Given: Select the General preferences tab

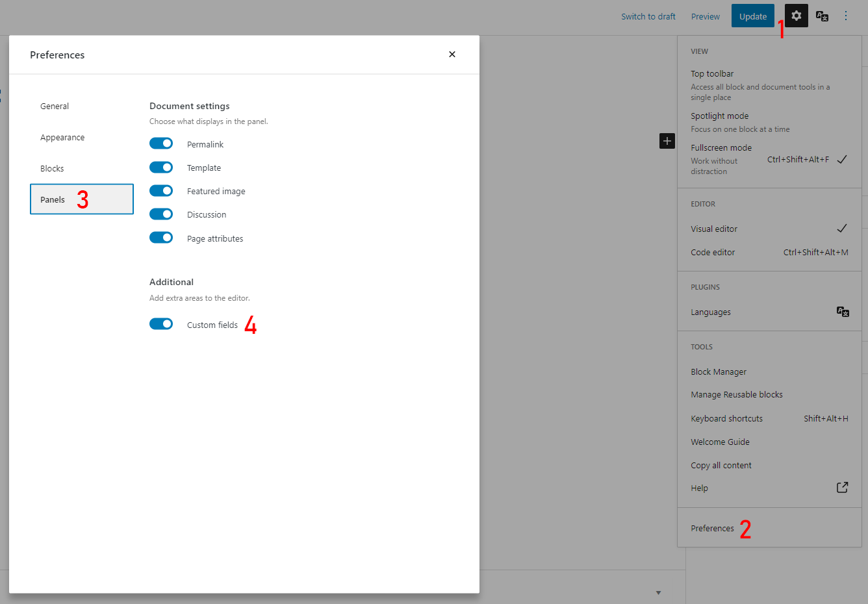Looking at the screenshot, I should point(54,106).
